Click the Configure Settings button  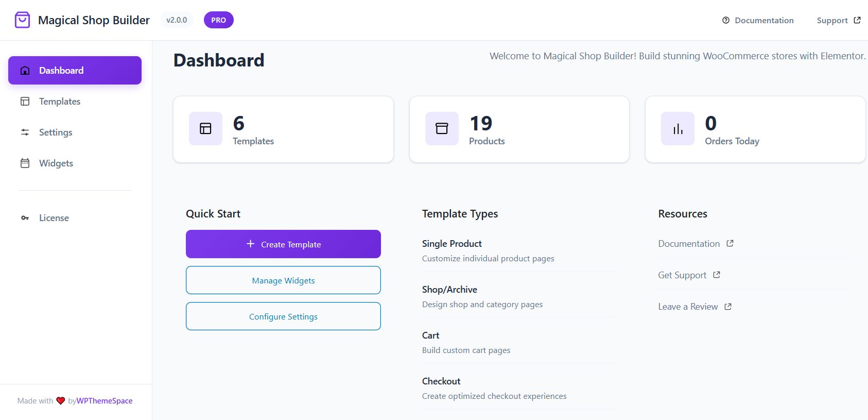(x=283, y=316)
